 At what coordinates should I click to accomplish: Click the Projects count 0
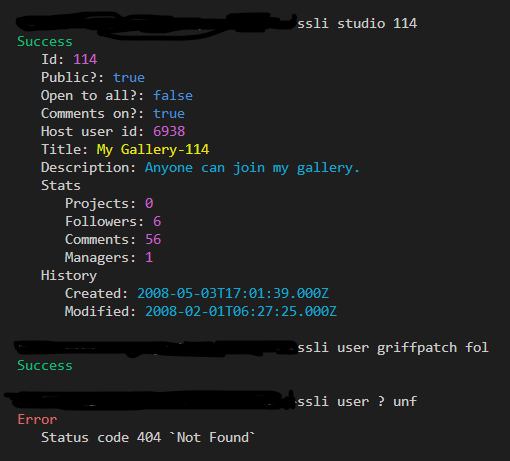click(x=149, y=204)
